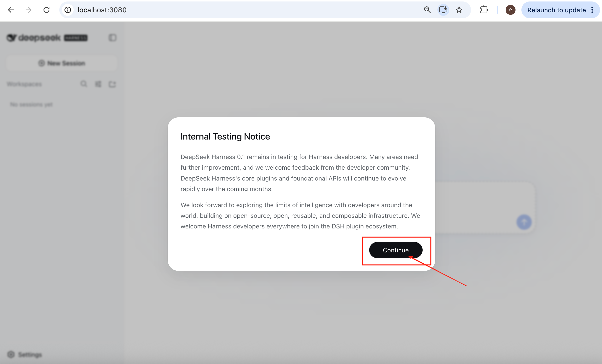
Task: Open the browser Extensions puzzle icon
Action: point(484,10)
